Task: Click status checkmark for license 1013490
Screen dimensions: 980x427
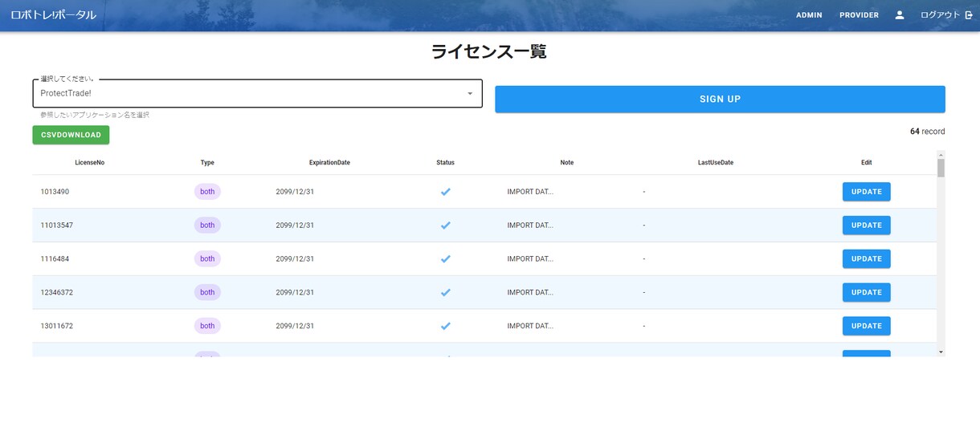Action: [x=445, y=192]
